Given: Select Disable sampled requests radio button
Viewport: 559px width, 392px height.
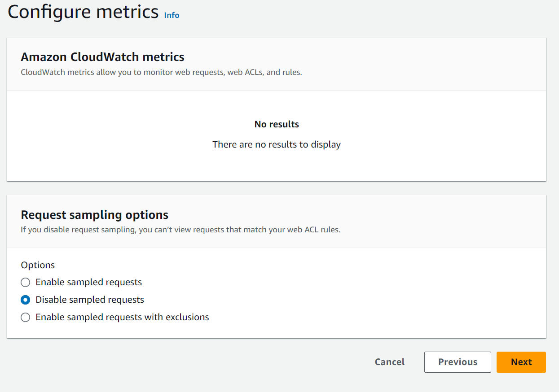Looking at the screenshot, I should click(26, 300).
